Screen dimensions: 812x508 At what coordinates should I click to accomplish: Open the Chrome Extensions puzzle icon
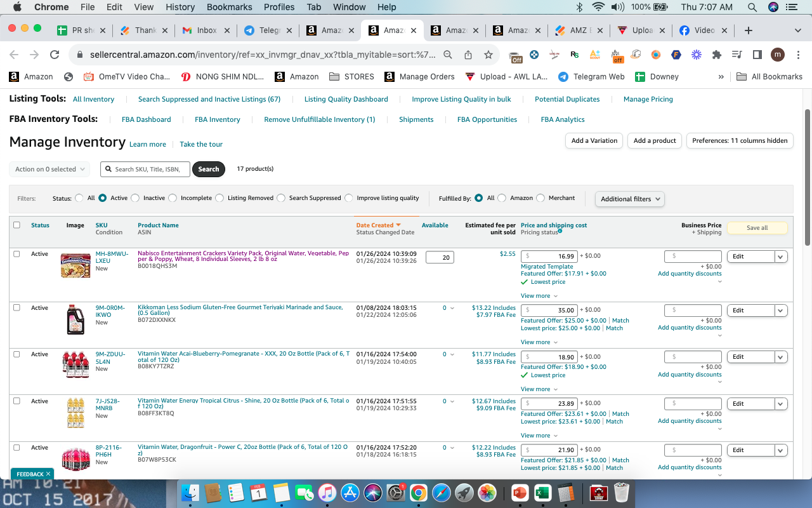tap(717, 55)
